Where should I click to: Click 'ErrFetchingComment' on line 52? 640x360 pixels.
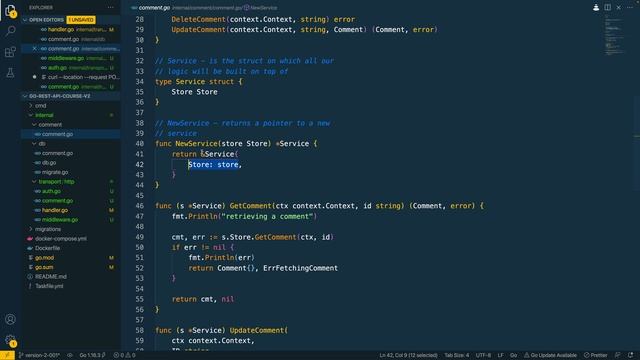(300, 268)
